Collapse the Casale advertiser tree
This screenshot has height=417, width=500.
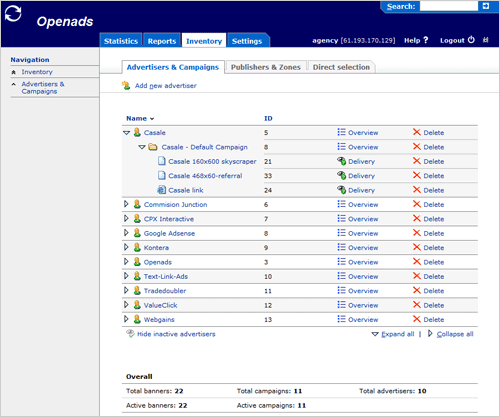[x=126, y=133]
